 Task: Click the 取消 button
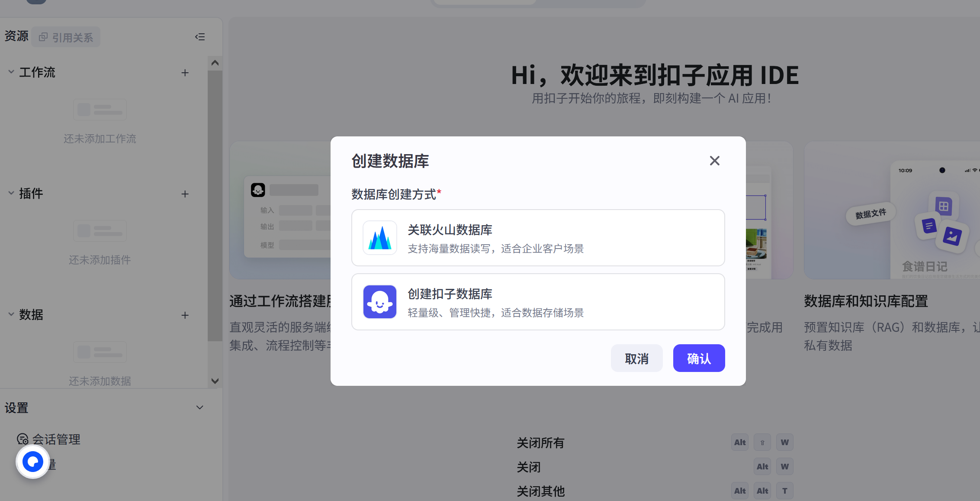[x=636, y=358]
